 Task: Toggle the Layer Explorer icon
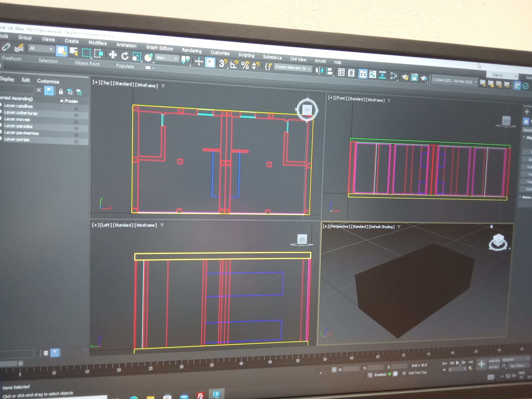click(x=351, y=73)
